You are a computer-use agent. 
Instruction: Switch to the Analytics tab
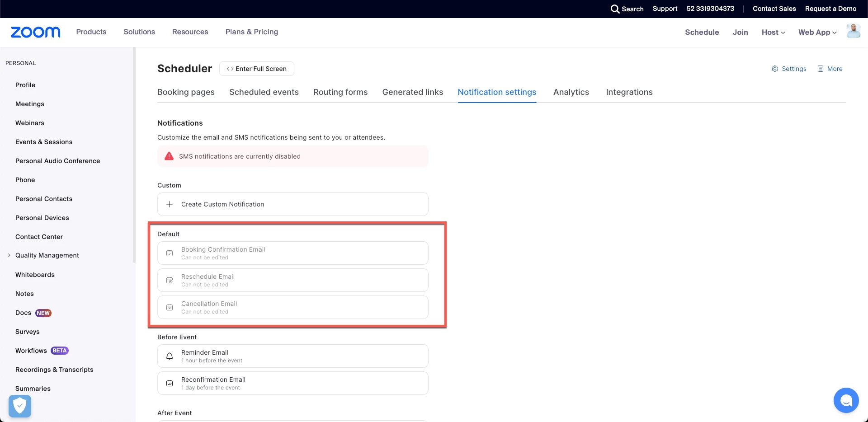pos(571,92)
